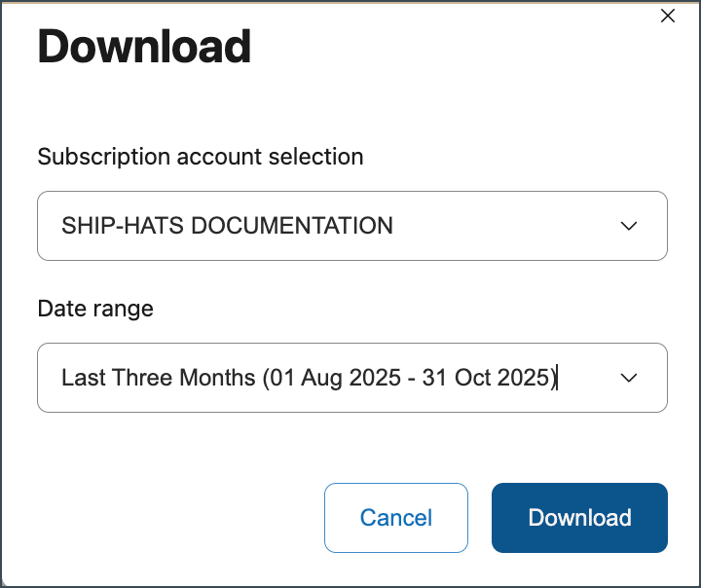Click the "Last Three Months" selected value
This screenshot has height=588, width=701.
tap(158, 378)
